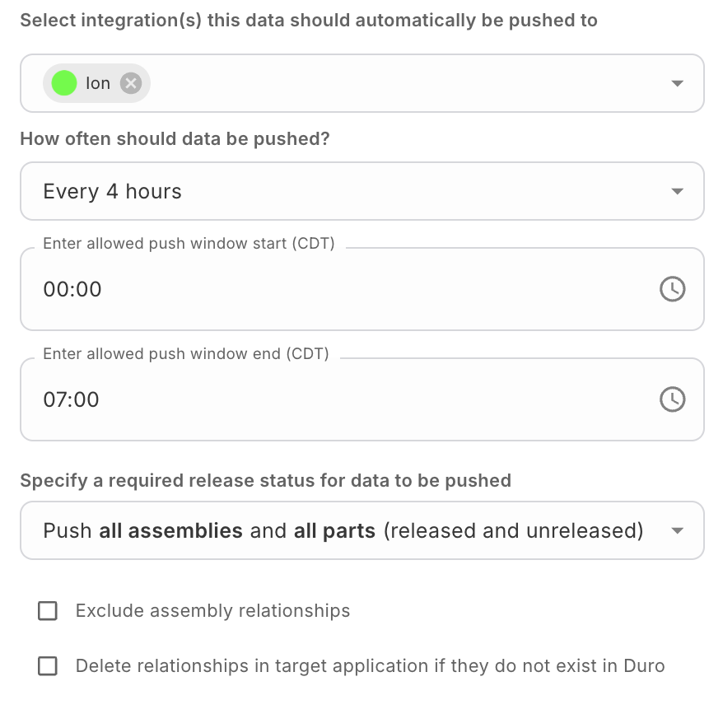Viewport: 723px width, 728px height.
Task: Select the Ion integration chip label
Action: (x=98, y=83)
